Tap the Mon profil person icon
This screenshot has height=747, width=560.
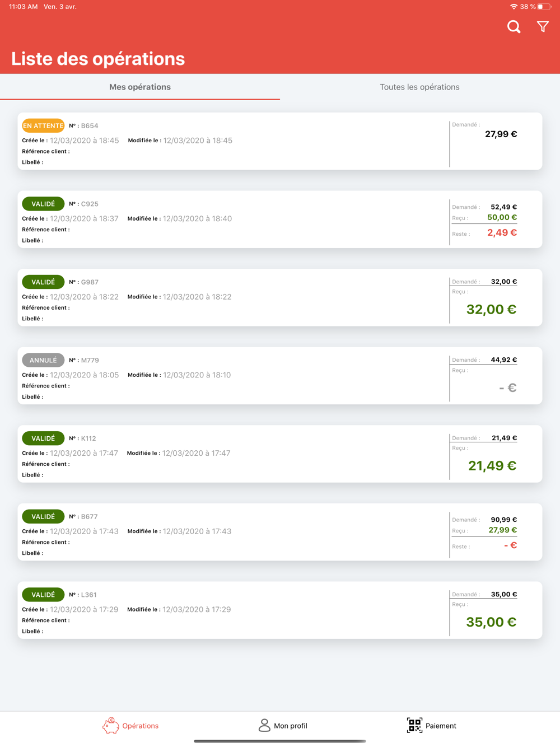pyautogui.click(x=264, y=725)
